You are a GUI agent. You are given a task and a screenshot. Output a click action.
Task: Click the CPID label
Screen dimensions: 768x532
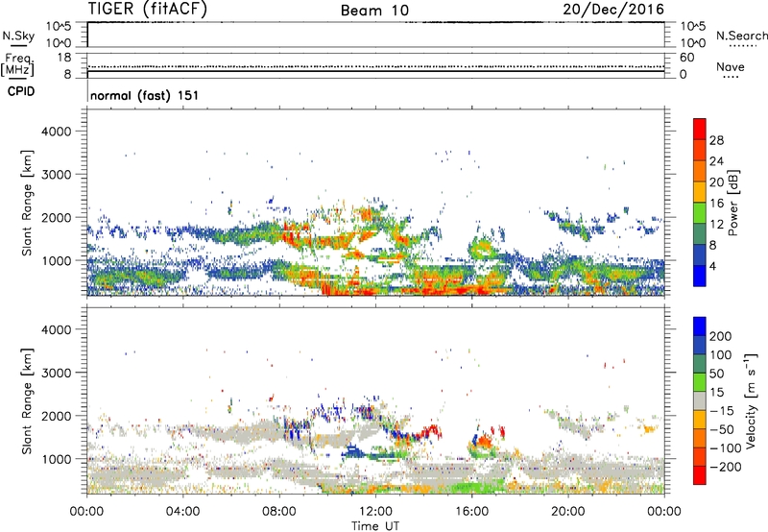pos(21,91)
